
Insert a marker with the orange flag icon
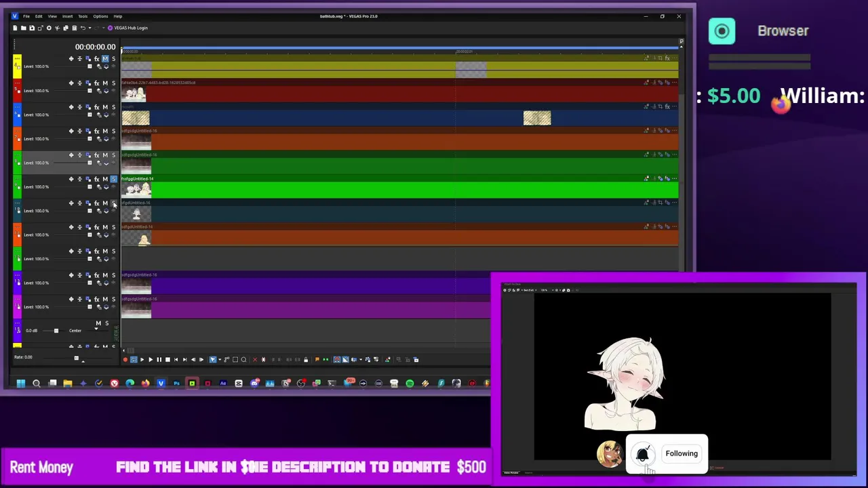(x=317, y=360)
